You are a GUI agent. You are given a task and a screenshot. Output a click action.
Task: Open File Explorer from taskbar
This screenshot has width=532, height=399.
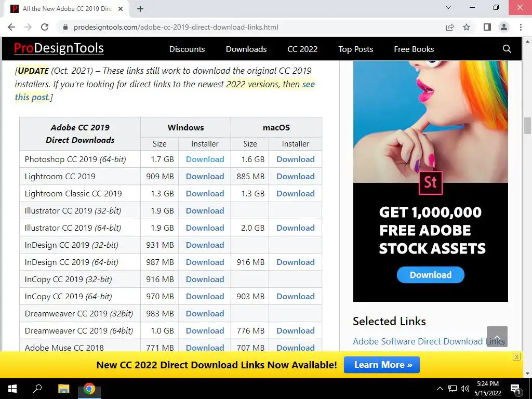point(63,389)
